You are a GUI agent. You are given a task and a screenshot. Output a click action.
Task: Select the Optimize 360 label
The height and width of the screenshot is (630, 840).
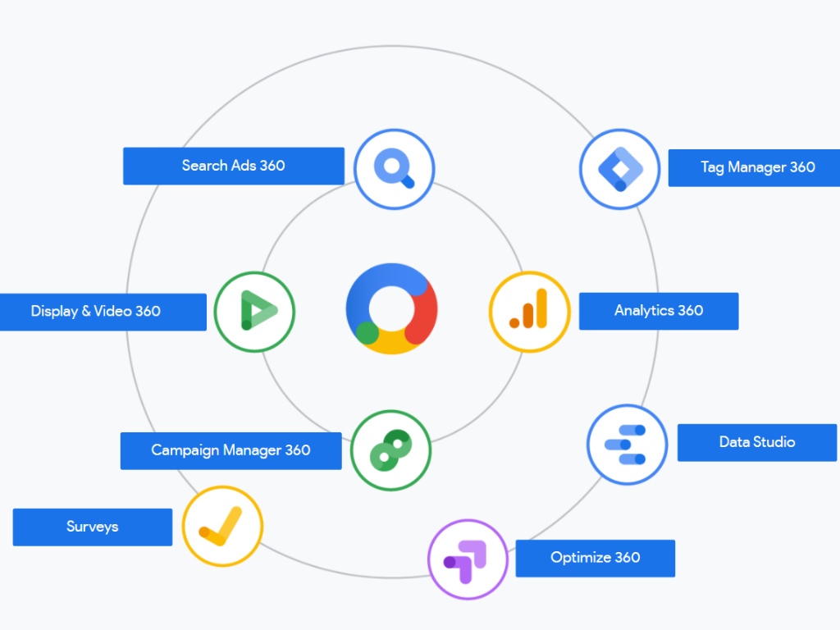coord(595,558)
